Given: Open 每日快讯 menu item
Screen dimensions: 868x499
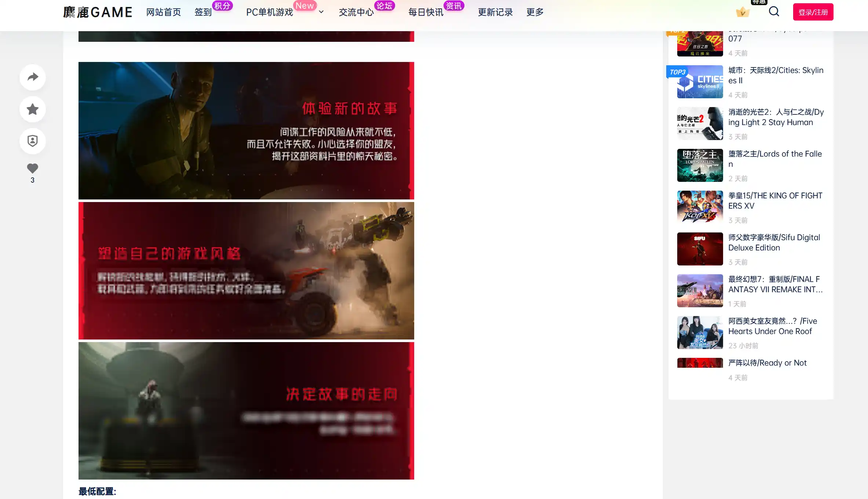Looking at the screenshot, I should pyautogui.click(x=426, y=12).
